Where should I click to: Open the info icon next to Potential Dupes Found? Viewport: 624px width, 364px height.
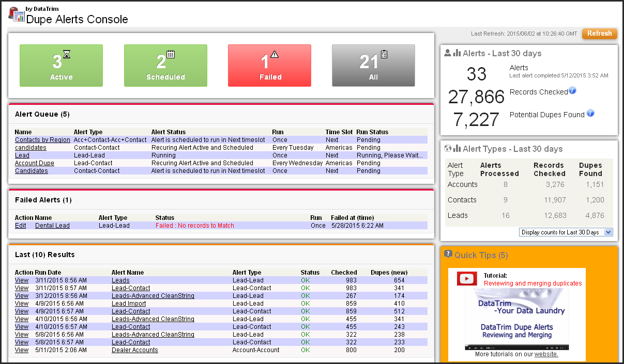[590, 113]
